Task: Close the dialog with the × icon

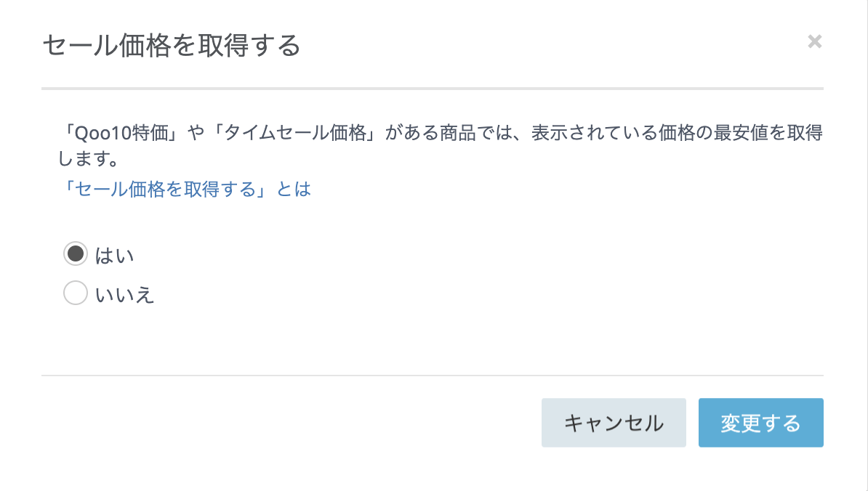Action: (x=814, y=42)
